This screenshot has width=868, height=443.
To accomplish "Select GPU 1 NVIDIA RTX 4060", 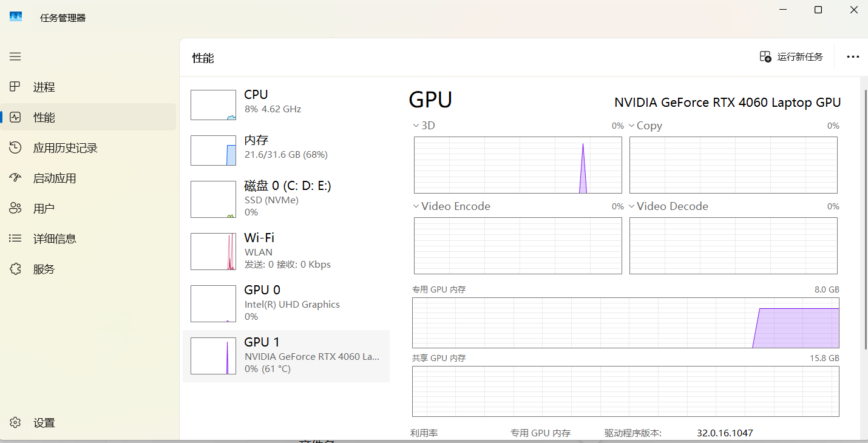I will (286, 356).
